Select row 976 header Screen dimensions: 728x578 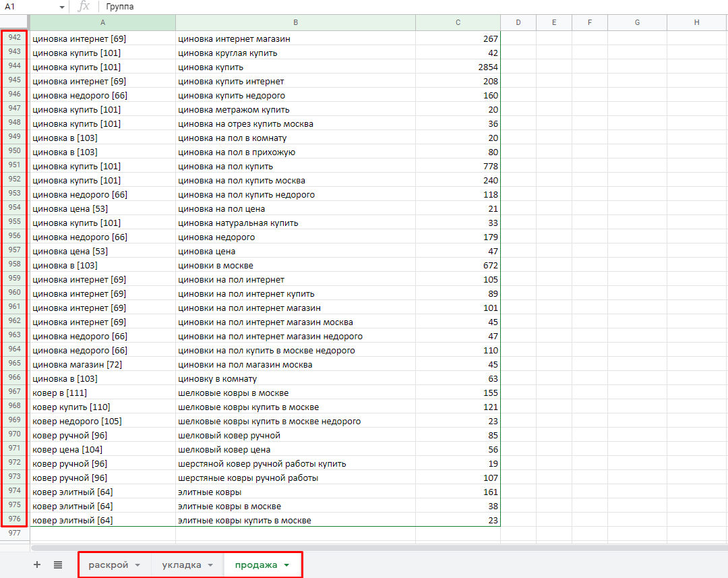(14, 519)
